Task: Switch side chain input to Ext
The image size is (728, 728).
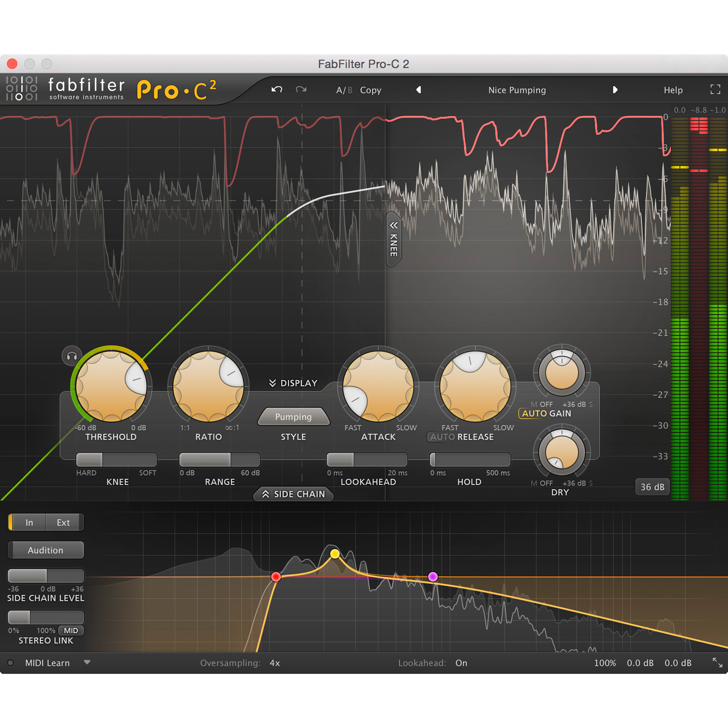Action: tap(63, 523)
